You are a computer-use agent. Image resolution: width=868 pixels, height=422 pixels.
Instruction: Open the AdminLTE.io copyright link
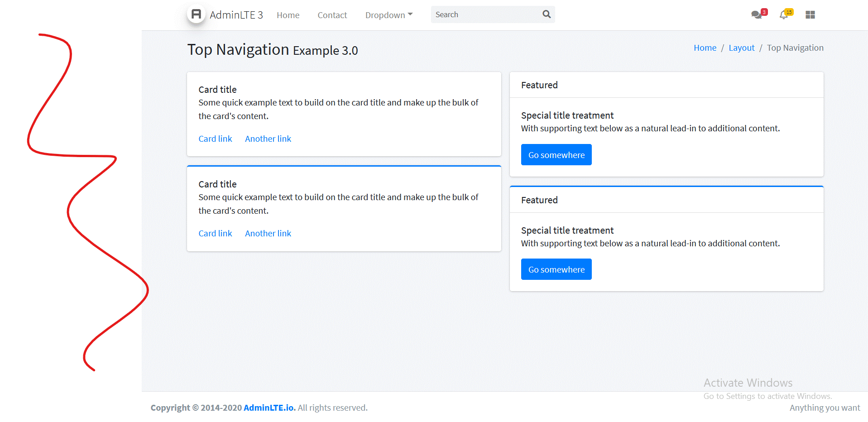(x=268, y=408)
